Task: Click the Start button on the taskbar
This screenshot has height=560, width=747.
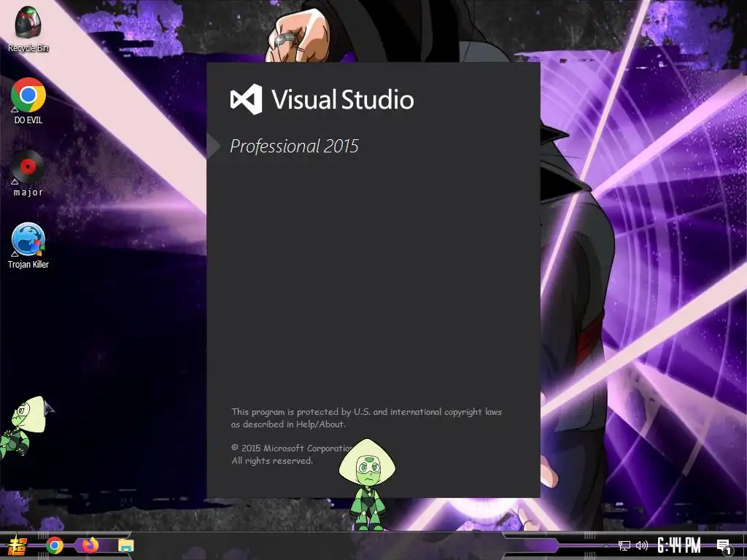Action: (18, 545)
